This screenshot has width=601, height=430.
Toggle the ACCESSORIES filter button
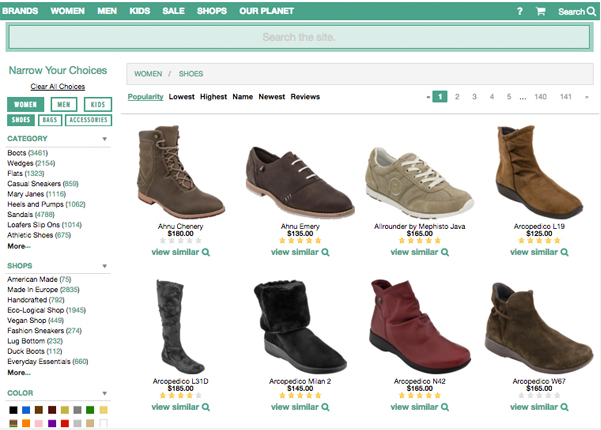coord(89,120)
